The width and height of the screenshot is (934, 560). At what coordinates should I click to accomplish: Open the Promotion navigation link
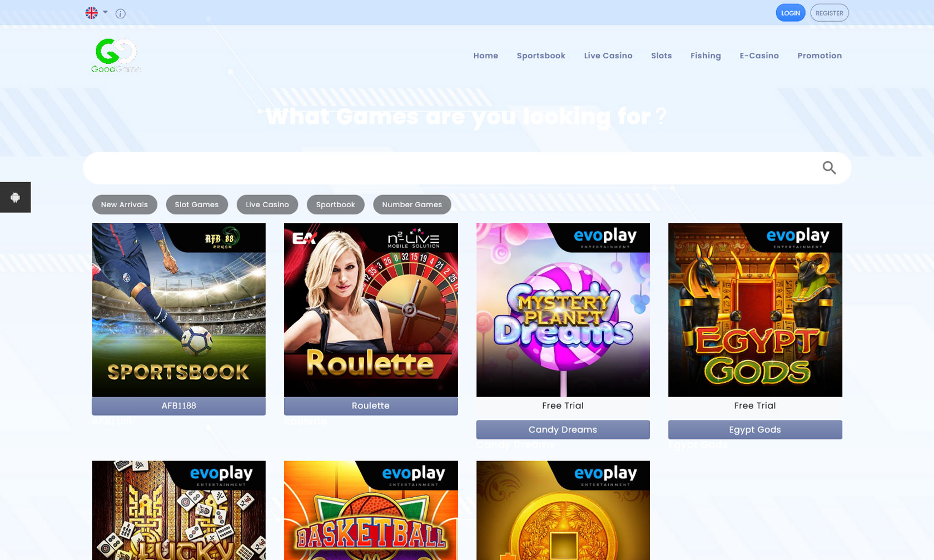tap(819, 56)
